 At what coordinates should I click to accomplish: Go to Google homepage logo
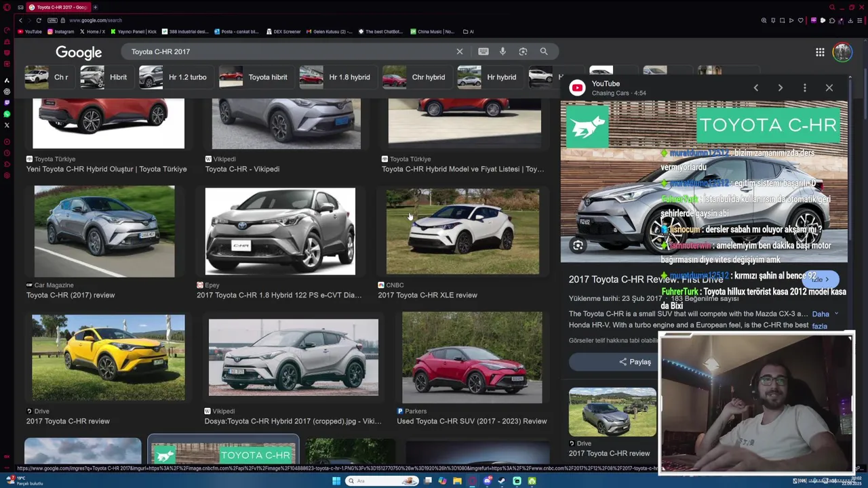click(x=79, y=52)
